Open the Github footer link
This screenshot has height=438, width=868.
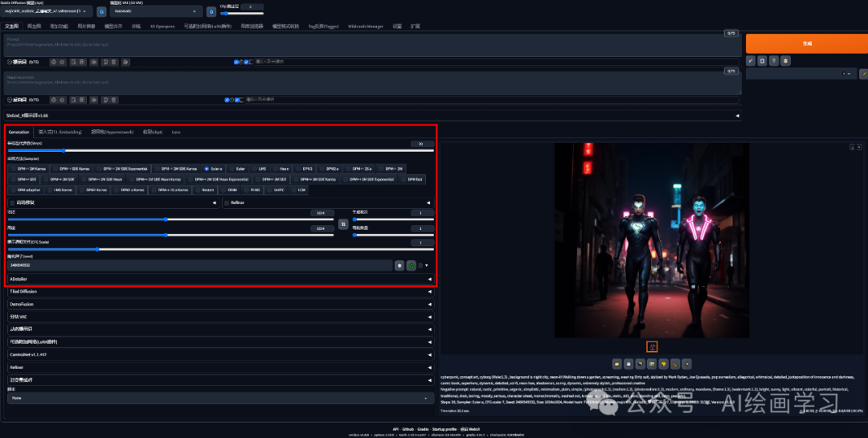(408, 429)
